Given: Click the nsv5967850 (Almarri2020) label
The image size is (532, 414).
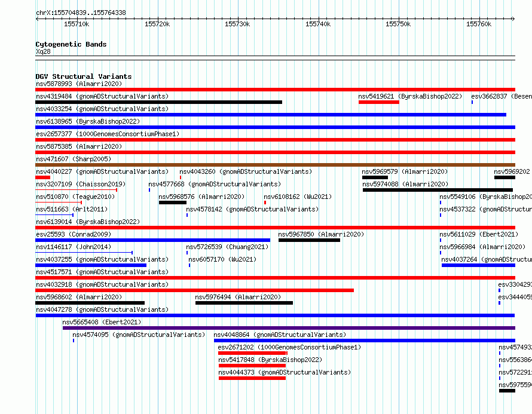Looking at the screenshot, I should point(321,234).
